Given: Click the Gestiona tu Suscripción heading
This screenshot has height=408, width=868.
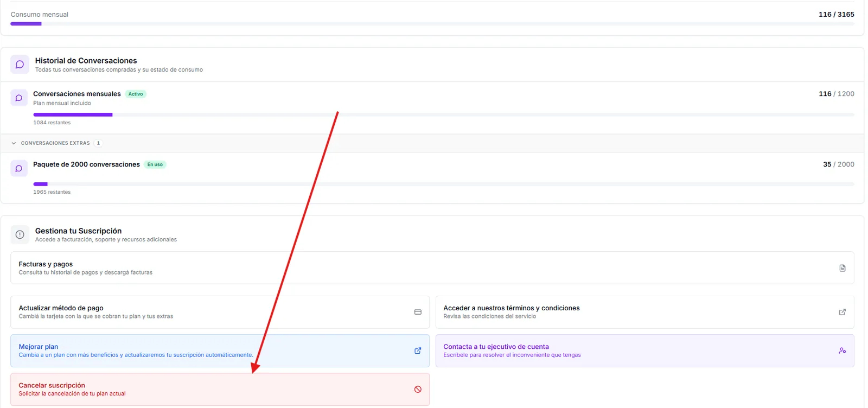Looking at the screenshot, I should [79, 231].
